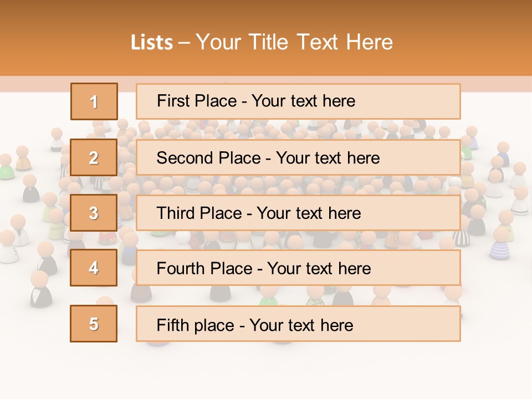Select the Second Place text bar
This screenshot has width=532, height=399.
(298, 157)
